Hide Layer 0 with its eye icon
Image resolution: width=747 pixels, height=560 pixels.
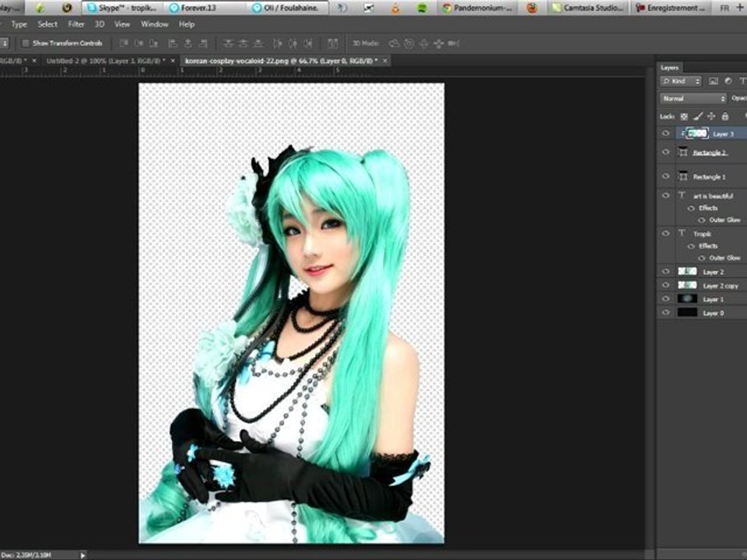click(x=665, y=313)
